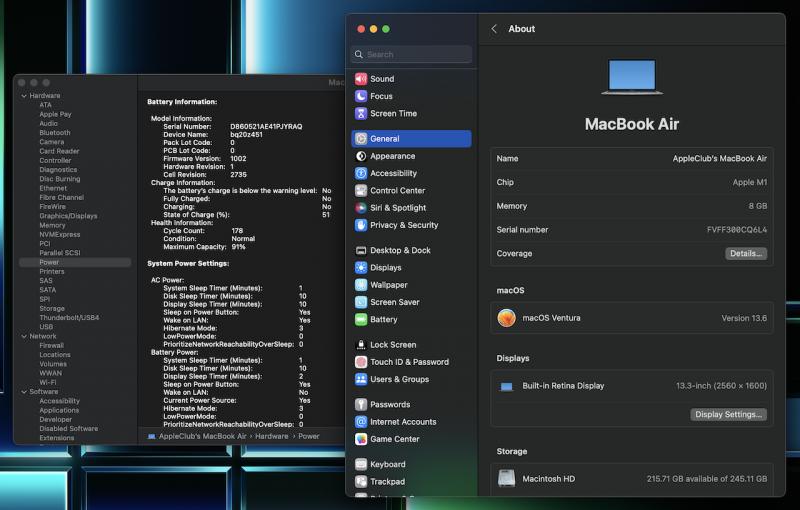Click the Passwords key icon

click(361, 404)
